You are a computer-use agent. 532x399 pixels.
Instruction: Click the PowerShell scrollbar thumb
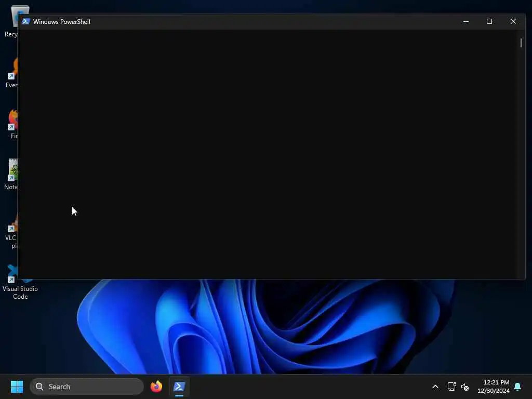point(521,43)
